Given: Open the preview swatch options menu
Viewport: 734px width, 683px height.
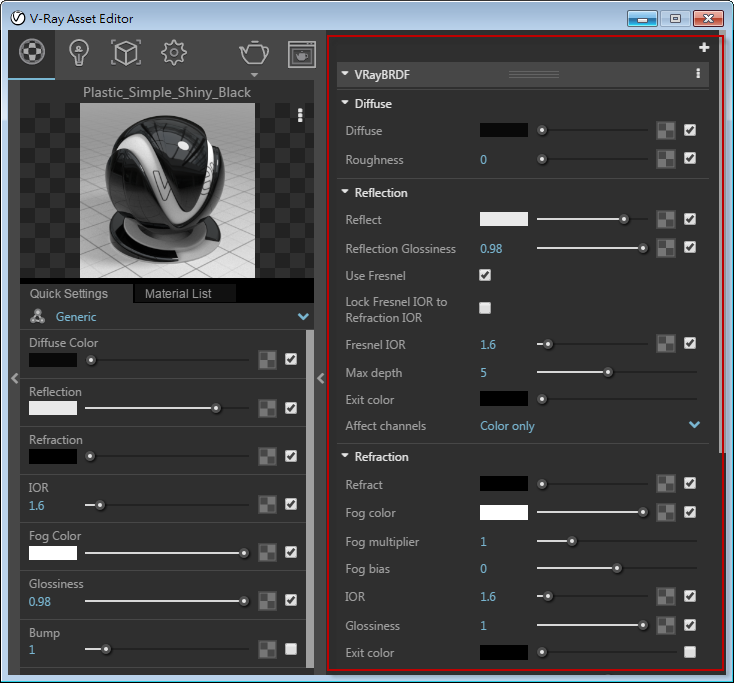Looking at the screenshot, I should coord(300,115).
